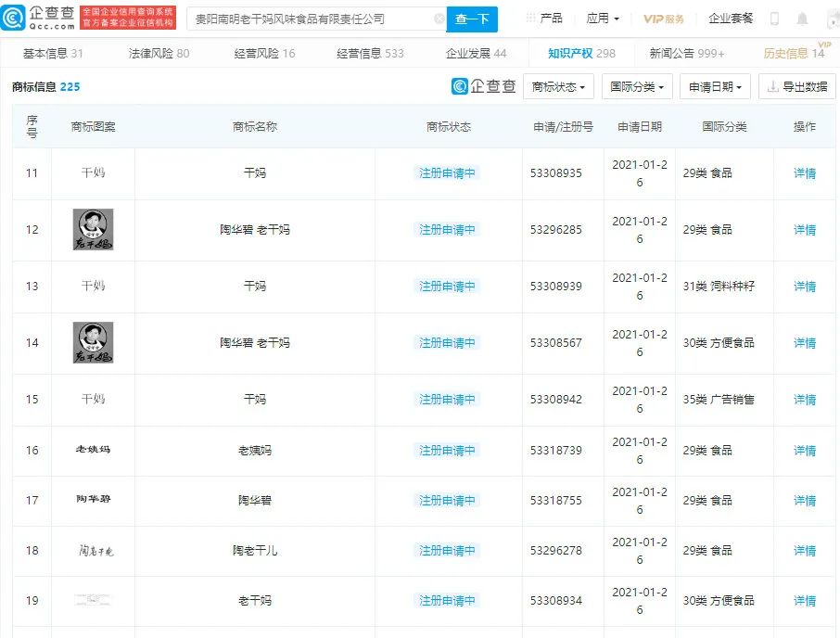Click the 陶老干儿 trademark image in row 18
This screenshot has width=840, height=638.
pyautogui.click(x=95, y=550)
